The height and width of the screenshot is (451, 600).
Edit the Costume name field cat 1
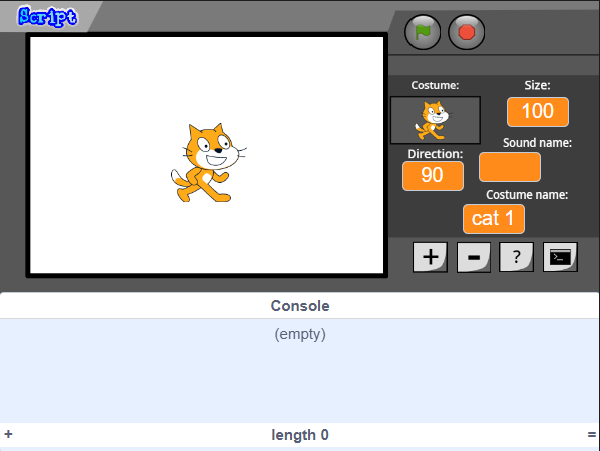(494, 219)
